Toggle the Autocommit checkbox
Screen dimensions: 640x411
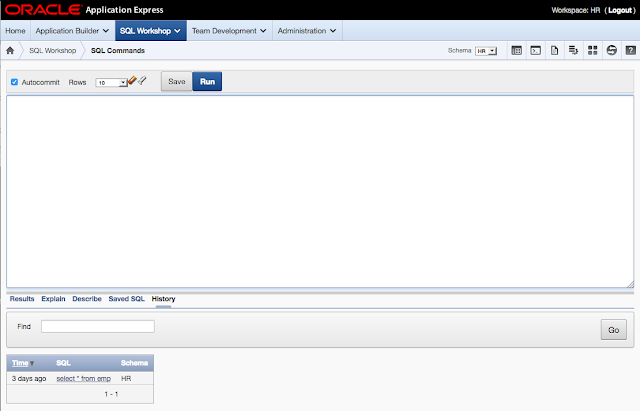coord(15,82)
